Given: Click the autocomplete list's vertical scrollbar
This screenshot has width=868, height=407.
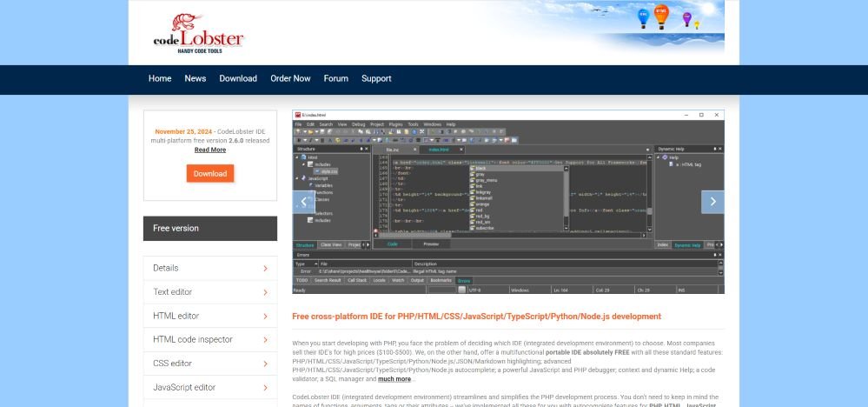Looking at the screenshot, I should pyautogui.click(x=567, y=198).
